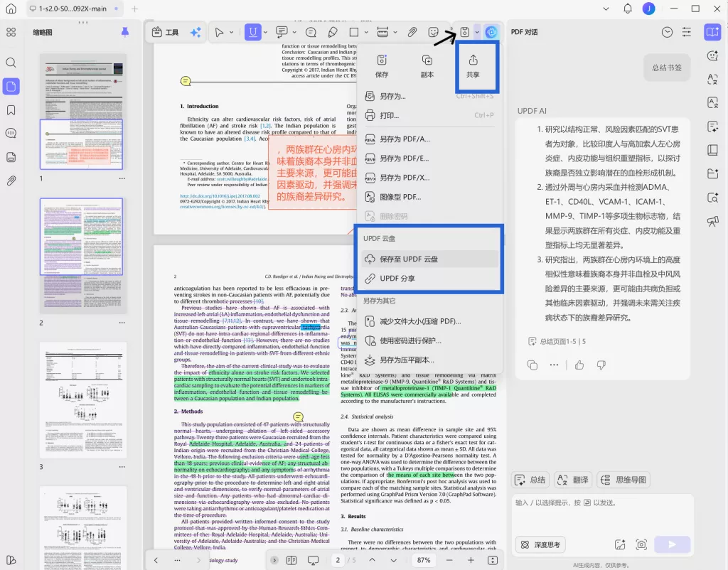This screenshot has width=728, height=570.
Task: Zoom out with the minus button
Action: tap(449, 560)
